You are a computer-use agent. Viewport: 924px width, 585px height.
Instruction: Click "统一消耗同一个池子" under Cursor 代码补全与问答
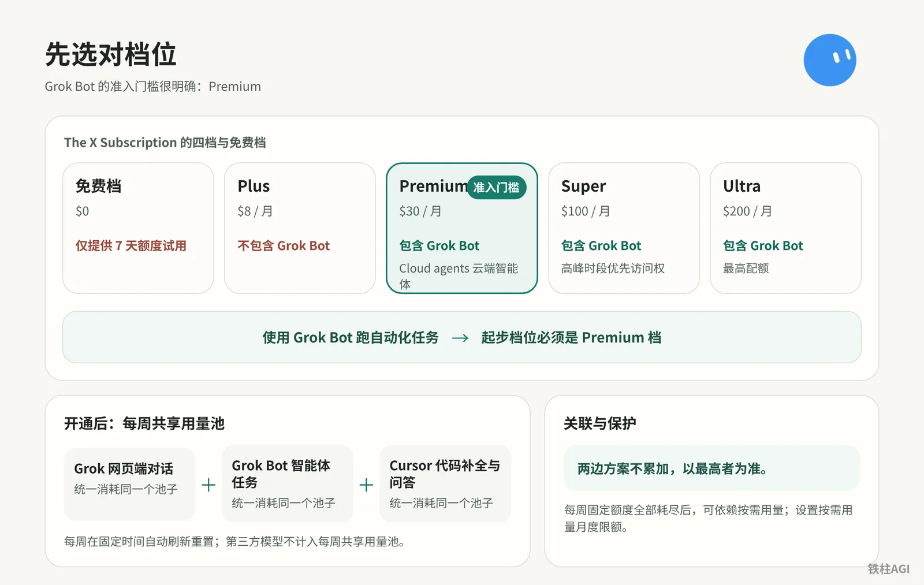point(441,504)
